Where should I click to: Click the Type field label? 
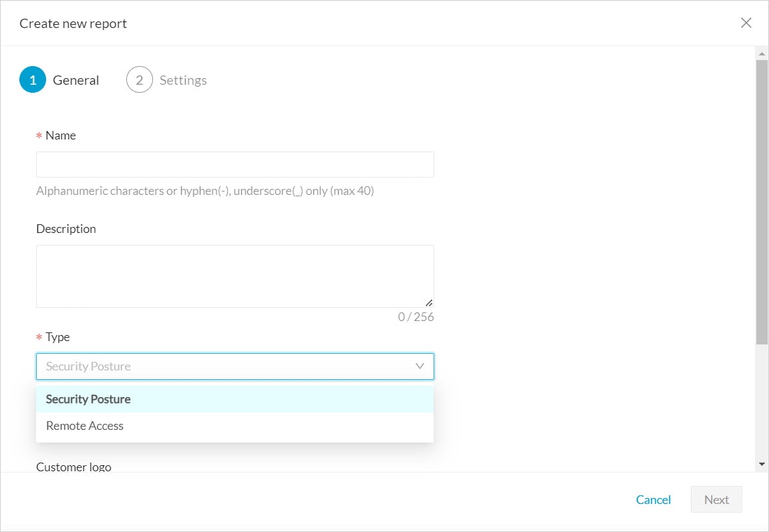[57, 337]
